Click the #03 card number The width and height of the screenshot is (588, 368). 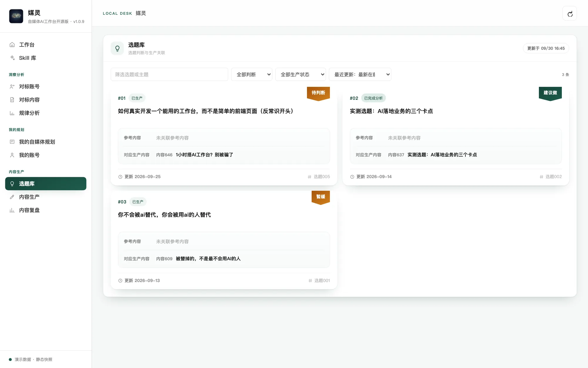122,202
